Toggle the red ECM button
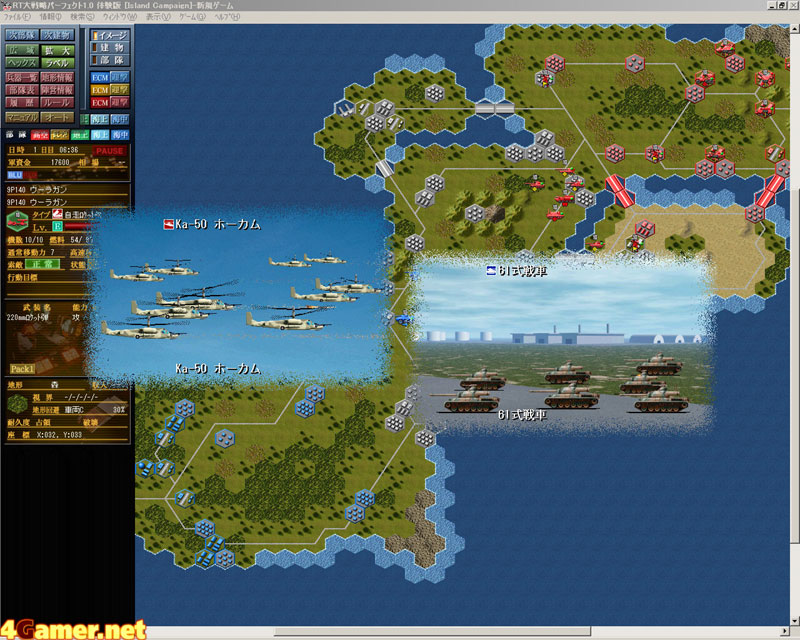Image resolution: width=800 pixels, height=640 pixels. coord(100,103)
